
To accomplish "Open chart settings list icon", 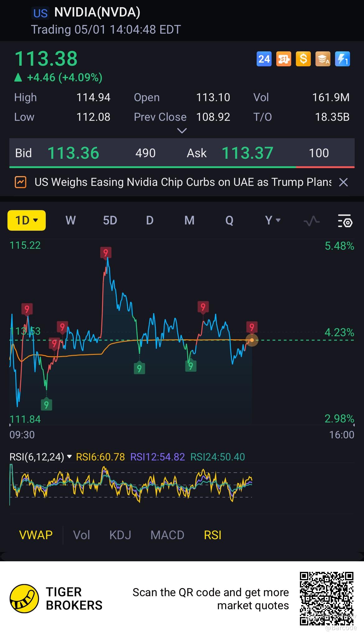I will pyautogui.click(x=345, y=221).
